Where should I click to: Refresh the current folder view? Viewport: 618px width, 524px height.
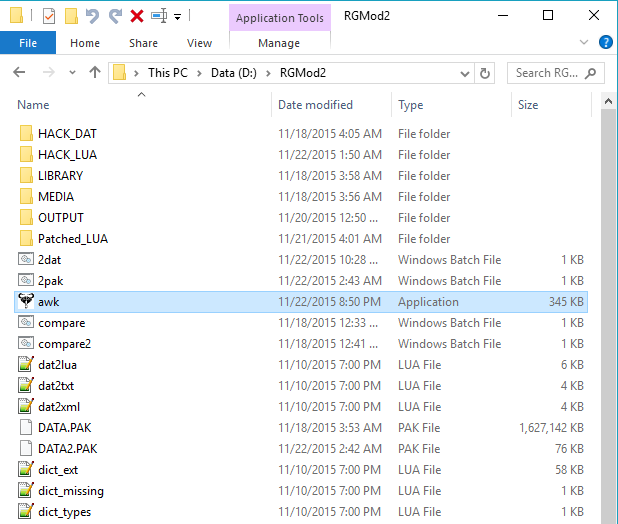[485, 73]
